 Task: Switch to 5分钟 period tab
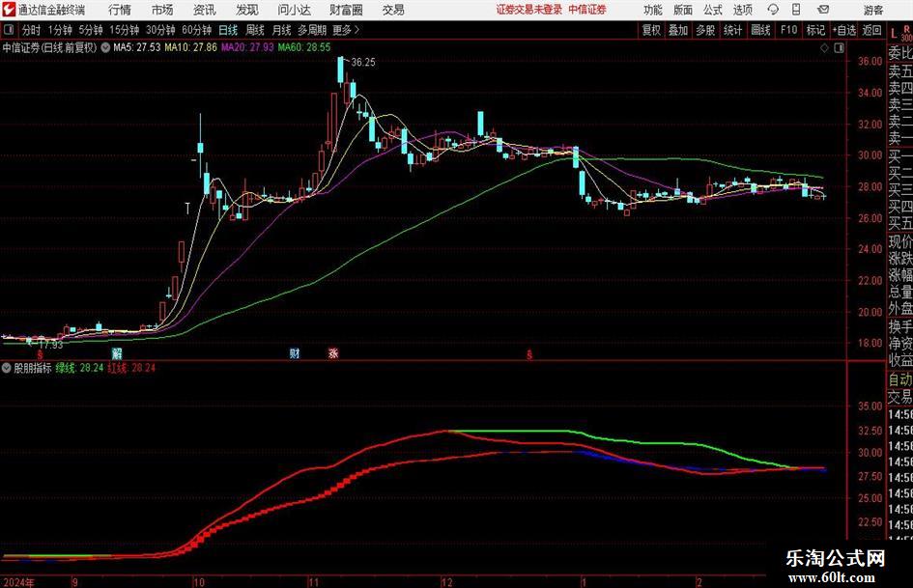[91, 30]
